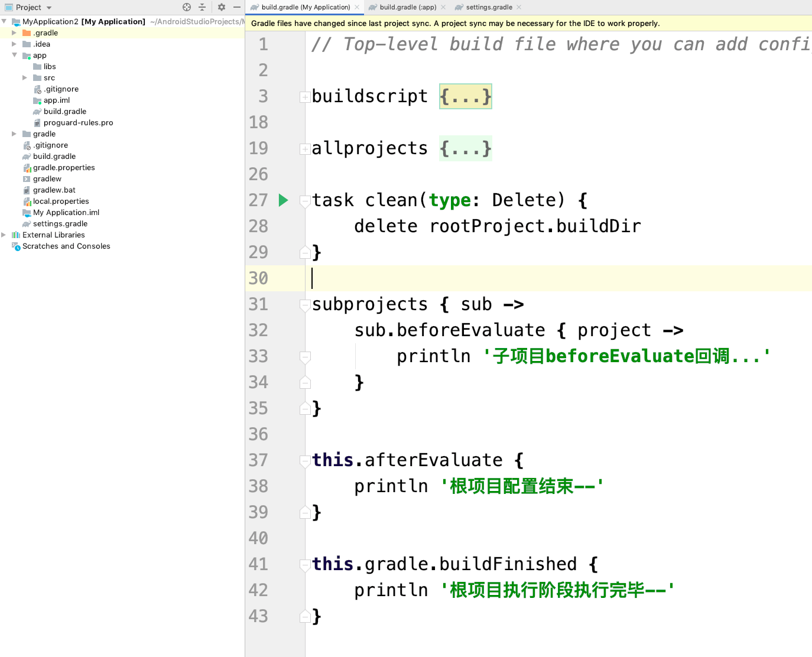Run the clean task with green arrow
Image resolution: width=812 pixels, height=657 pixels.
click(x=283, y=200)
